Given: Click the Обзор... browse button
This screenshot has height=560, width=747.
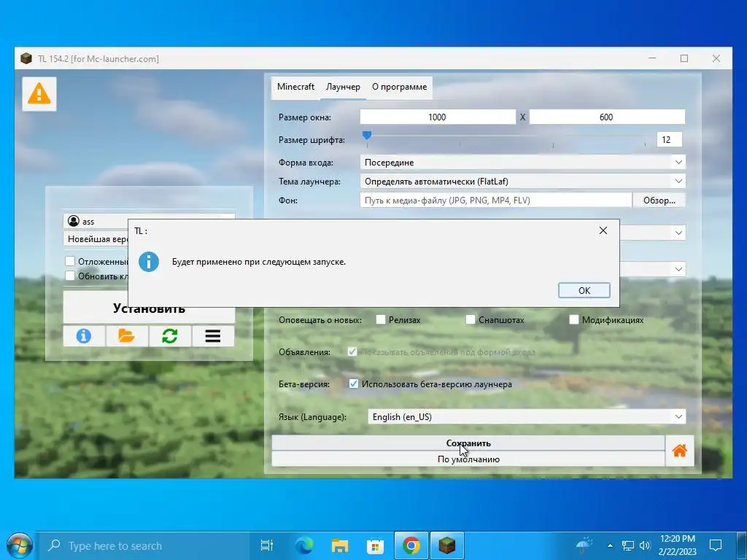Looking at the screenshot, I should [659, 201].
